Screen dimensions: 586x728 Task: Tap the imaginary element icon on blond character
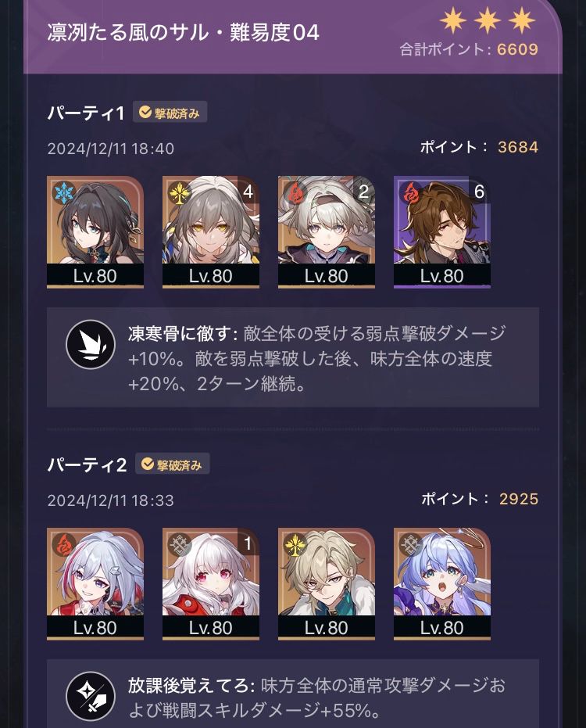point(295,544)
